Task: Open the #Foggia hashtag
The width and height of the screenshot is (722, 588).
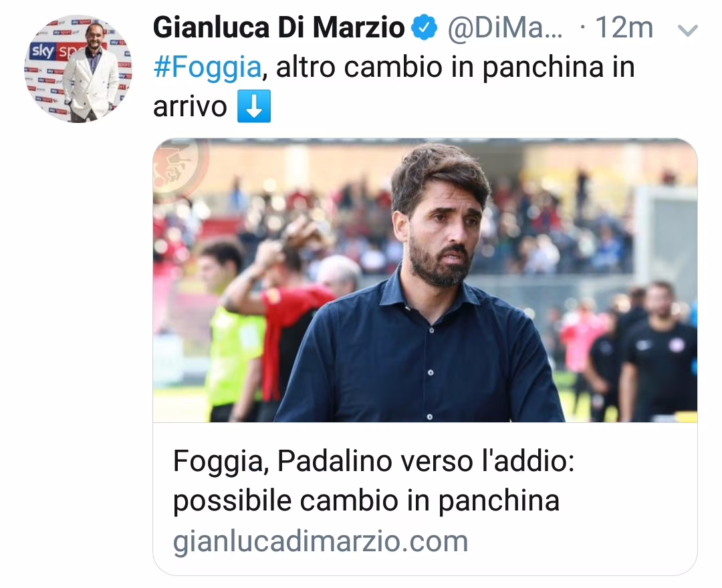Action: [x=207, y=67]
